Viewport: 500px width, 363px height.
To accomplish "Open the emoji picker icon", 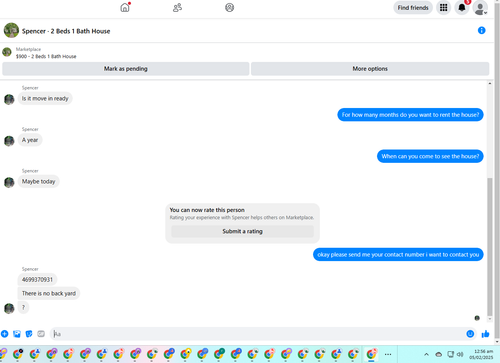I will [x=470, y=334].
